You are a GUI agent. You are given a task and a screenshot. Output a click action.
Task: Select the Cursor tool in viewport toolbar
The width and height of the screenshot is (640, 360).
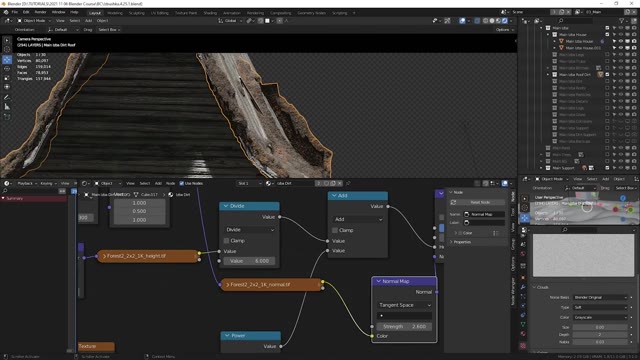pyautogui.click(x=7, y=50)
